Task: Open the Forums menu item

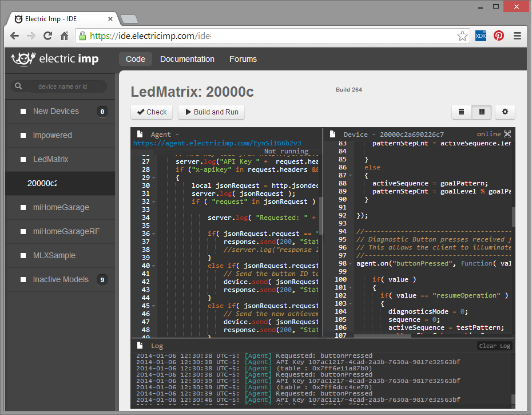Action: [x=243, y=59]
